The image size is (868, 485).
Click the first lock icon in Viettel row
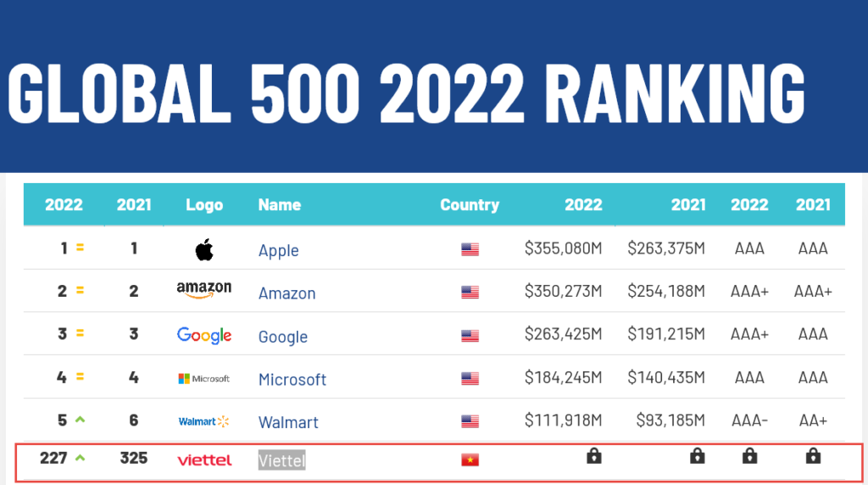tap(594, 457)
